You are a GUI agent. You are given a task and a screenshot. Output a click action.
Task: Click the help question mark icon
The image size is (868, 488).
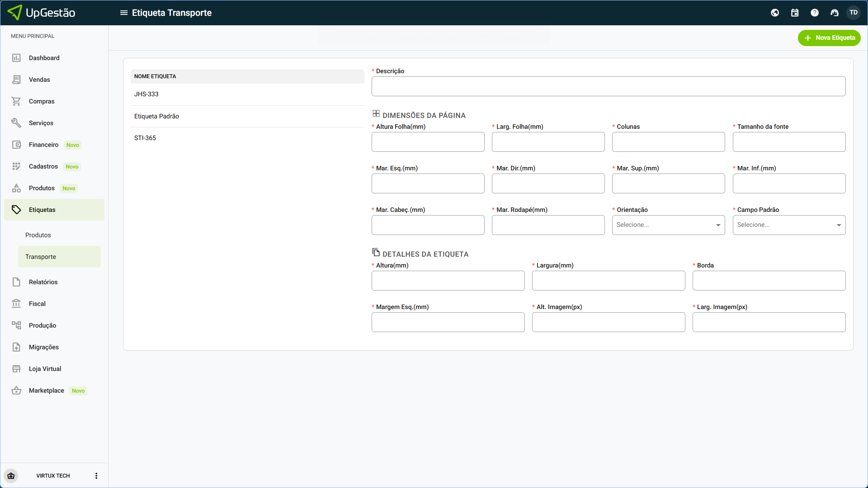pyautogui.click(x=815, y=13)
